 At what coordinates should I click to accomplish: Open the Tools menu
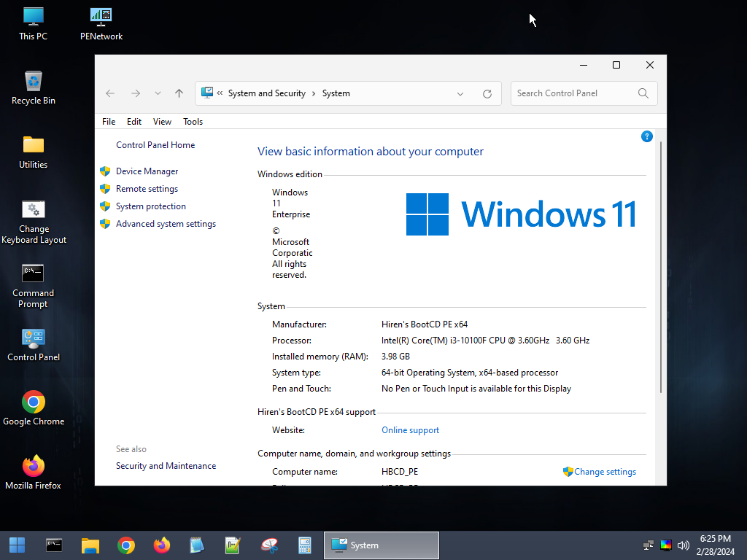pyautogui.click(x=193, y=121)
